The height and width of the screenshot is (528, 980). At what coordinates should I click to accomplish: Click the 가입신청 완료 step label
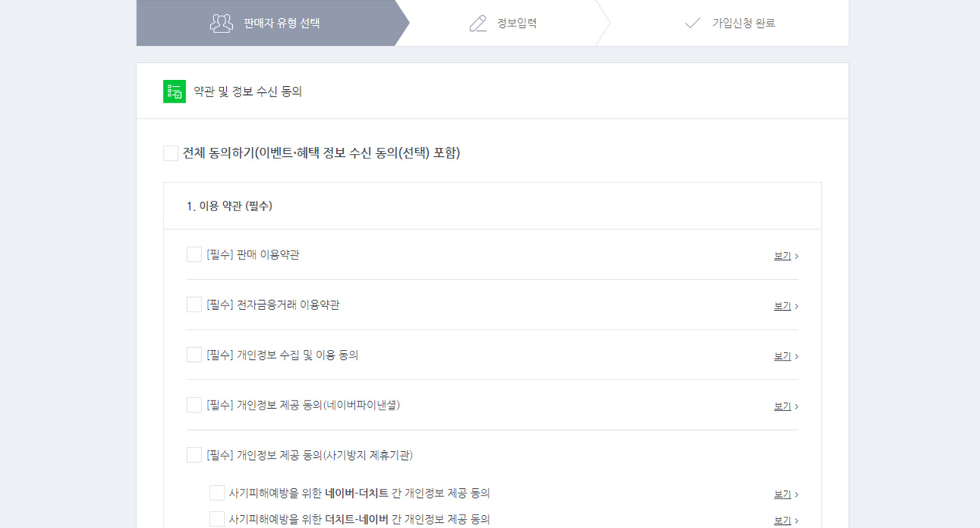click(x=743, y=23)
